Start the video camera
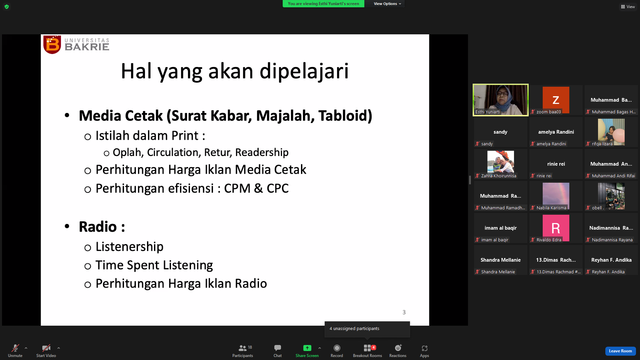Image resolution: width=640 pixels, height=360 pixels. (46, 350)
